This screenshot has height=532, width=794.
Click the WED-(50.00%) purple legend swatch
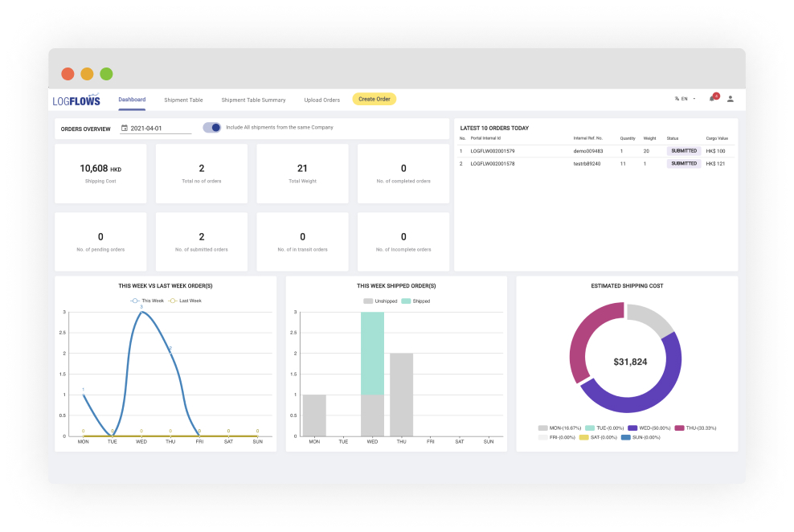pos(634,428)
